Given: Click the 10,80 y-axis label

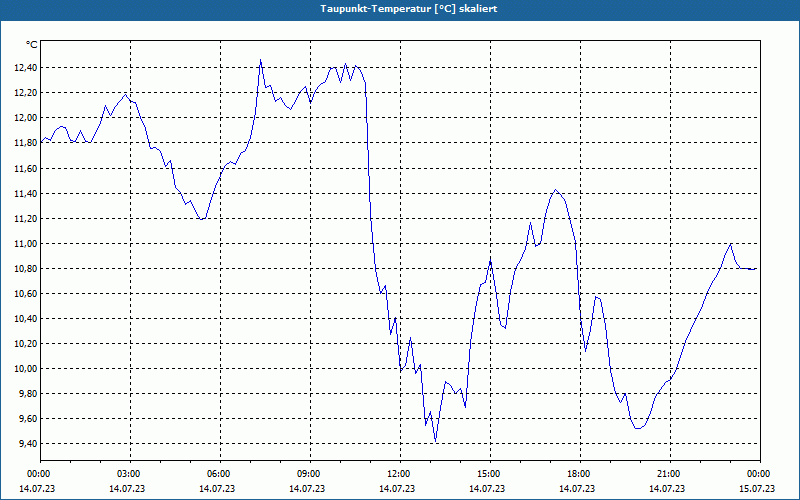Looking at the screenshot, I should click(27, 268).
